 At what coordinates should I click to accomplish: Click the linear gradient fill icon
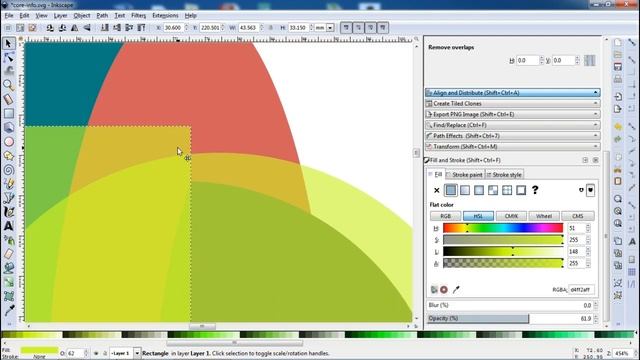pos(465,190)
